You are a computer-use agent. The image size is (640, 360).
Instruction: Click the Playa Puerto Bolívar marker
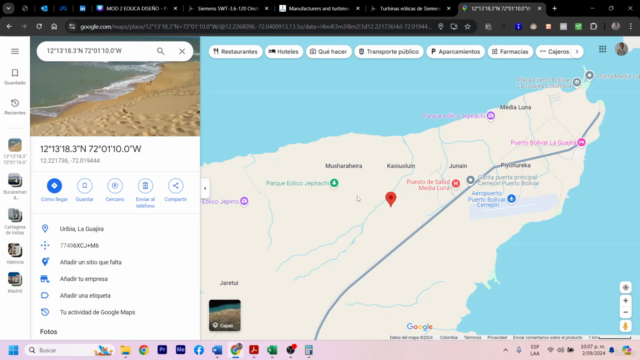coord(577,82)
